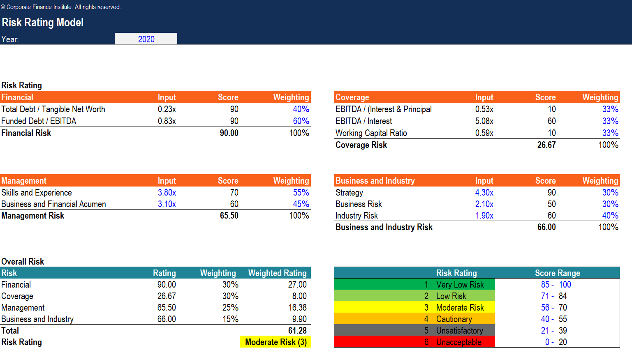This screenshot has height=364, width=632.
Task: Click the yellow Moderate Risk (3) result cell
Action: [x=275, y=342]
